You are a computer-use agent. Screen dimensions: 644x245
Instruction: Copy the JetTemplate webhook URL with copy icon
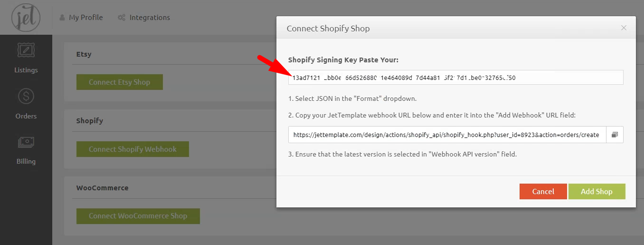click(615, 135)
